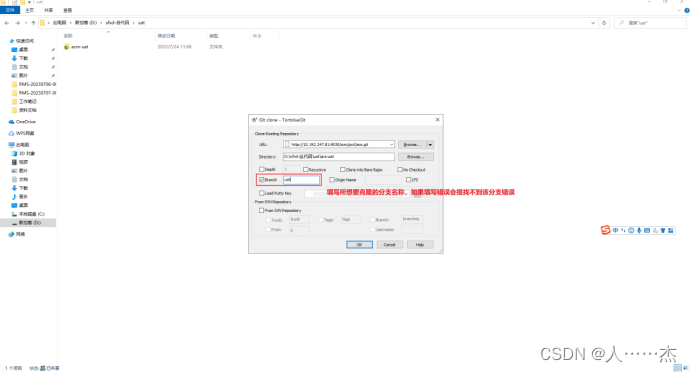Sort by 修改日期 date modified column
Image resolution: width=692 pixels, height=372 pixels.
click(166, 36)
